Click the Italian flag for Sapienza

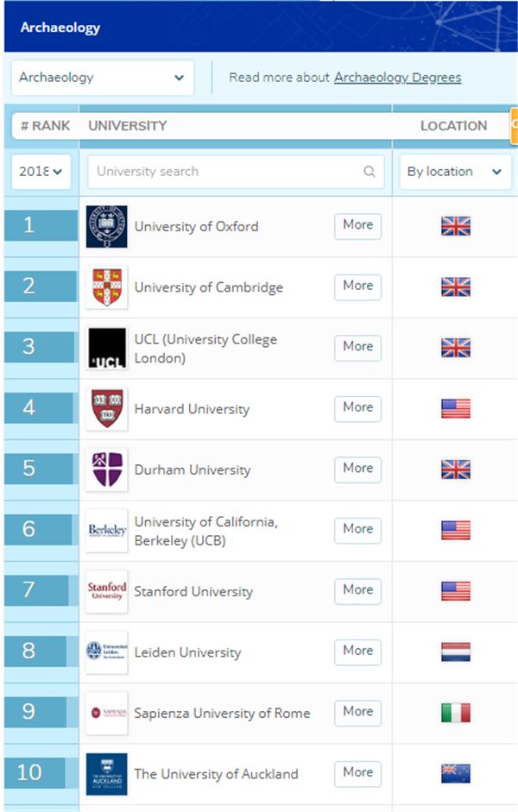[456, 713]
